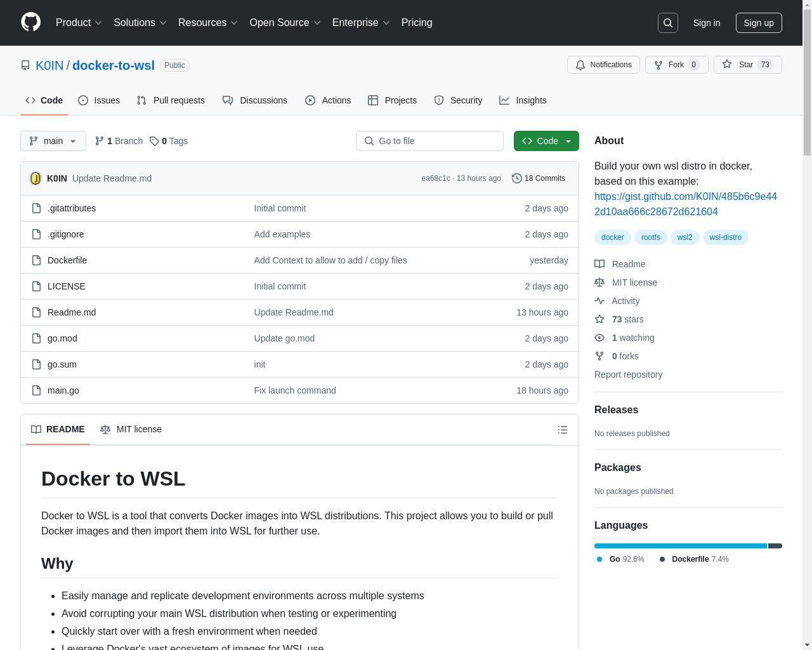Click the repository icon before K0IN

25,65
